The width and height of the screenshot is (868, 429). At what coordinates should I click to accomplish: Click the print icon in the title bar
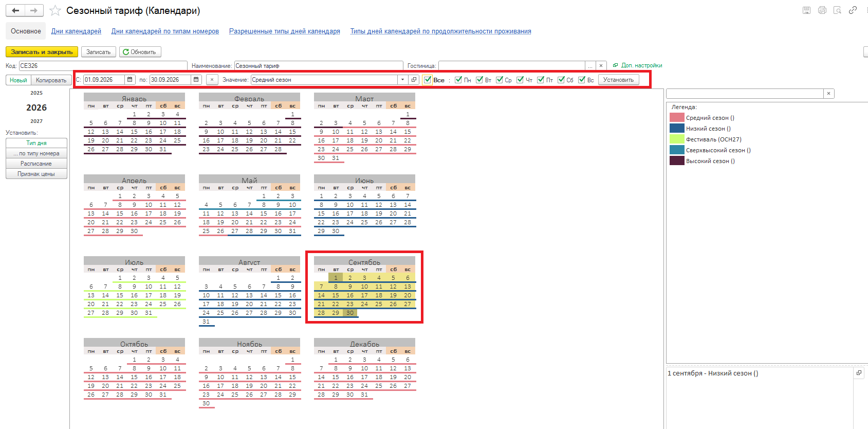point(822,10)
